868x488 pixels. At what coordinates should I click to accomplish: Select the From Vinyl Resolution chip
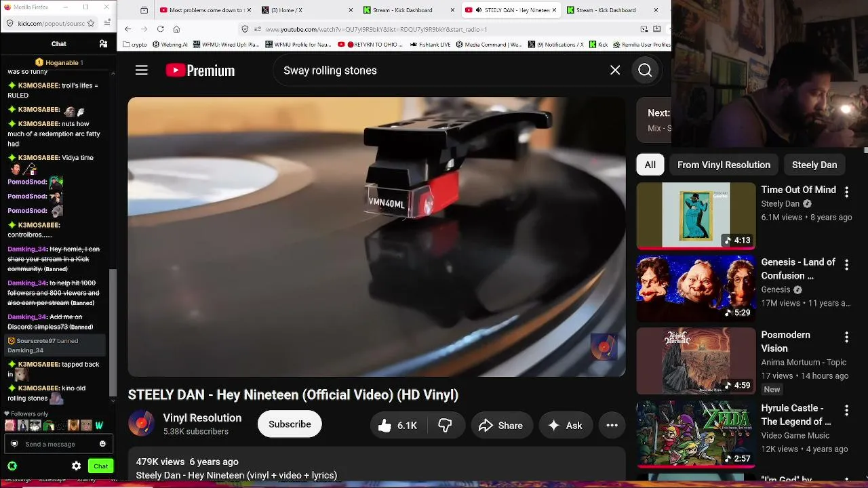[724, 165]
